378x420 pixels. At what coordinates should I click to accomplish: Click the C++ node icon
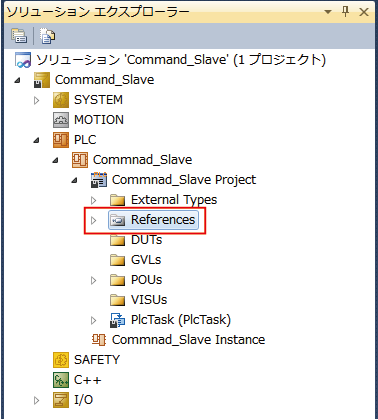61,380
